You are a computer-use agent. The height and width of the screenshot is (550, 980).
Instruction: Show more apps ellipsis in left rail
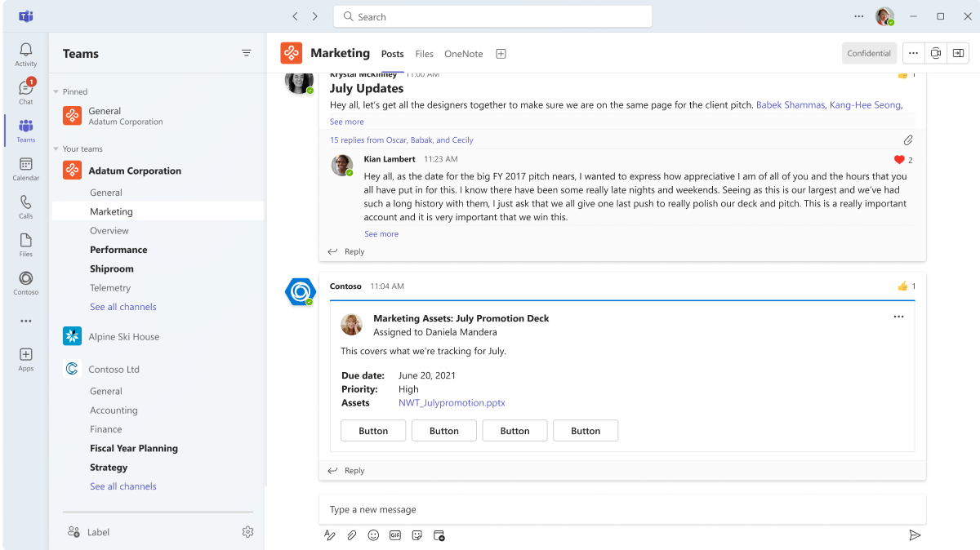[25, 321]
